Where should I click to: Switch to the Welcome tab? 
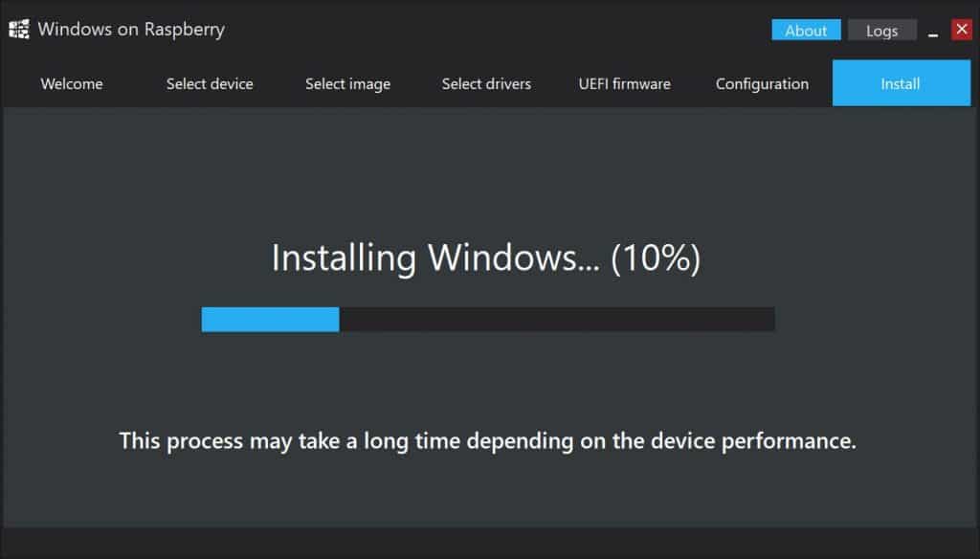[x=72, y=84]
